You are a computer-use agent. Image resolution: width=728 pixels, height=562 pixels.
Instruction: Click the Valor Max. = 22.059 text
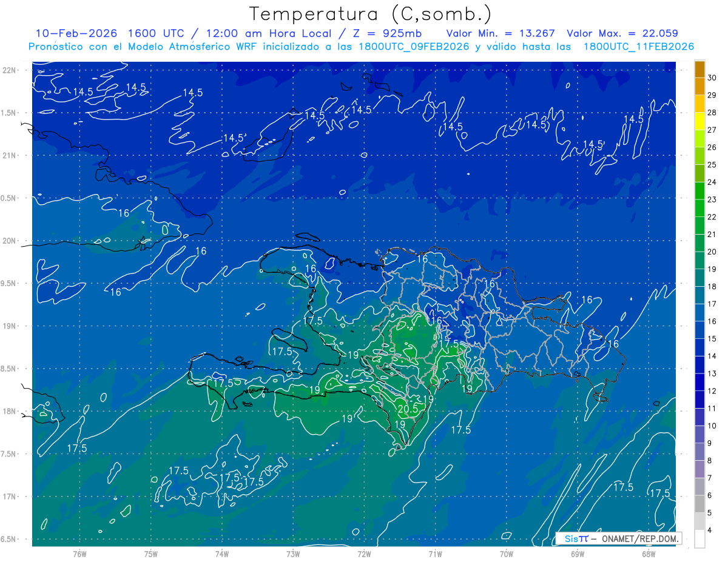(622, 33)
